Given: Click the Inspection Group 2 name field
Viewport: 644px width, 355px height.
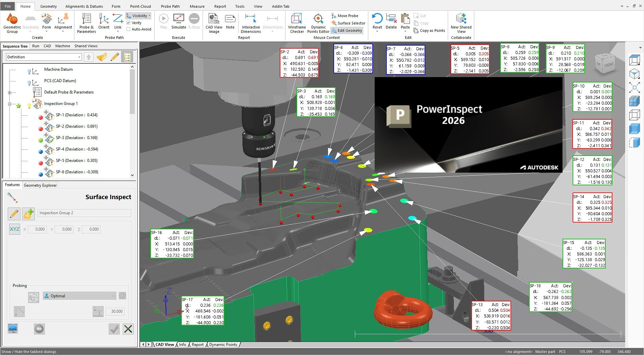Looking at the screenshot, I should tap(84, 213).
